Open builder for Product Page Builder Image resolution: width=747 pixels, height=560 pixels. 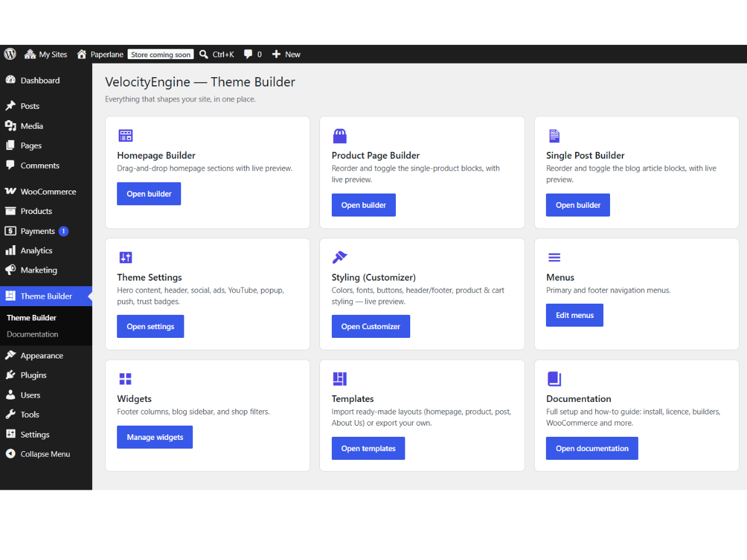364,205
